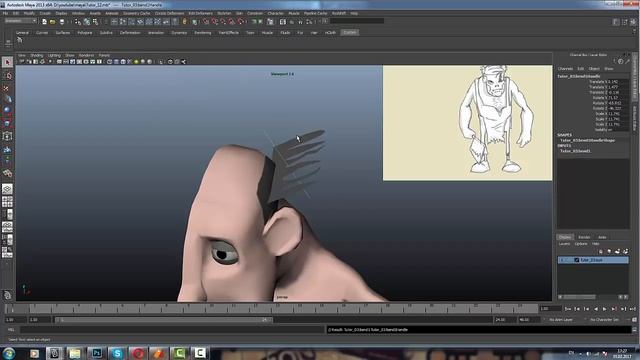This screenshot has width=640, height=360.
Task: Click the single perspective layout icon
Action: tap(7, 189)
